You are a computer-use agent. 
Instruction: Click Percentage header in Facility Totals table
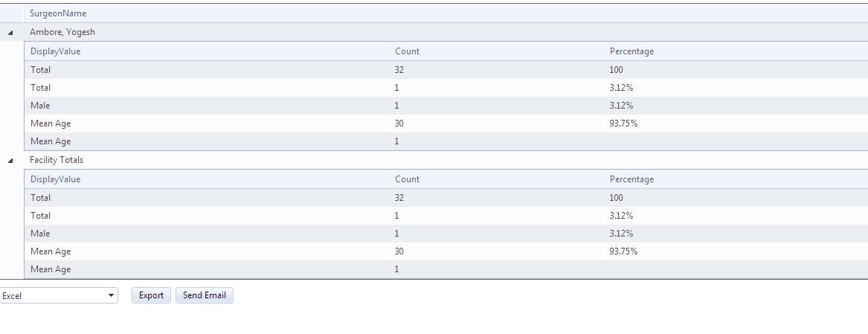pyautogui.click(x=631, y=179)
